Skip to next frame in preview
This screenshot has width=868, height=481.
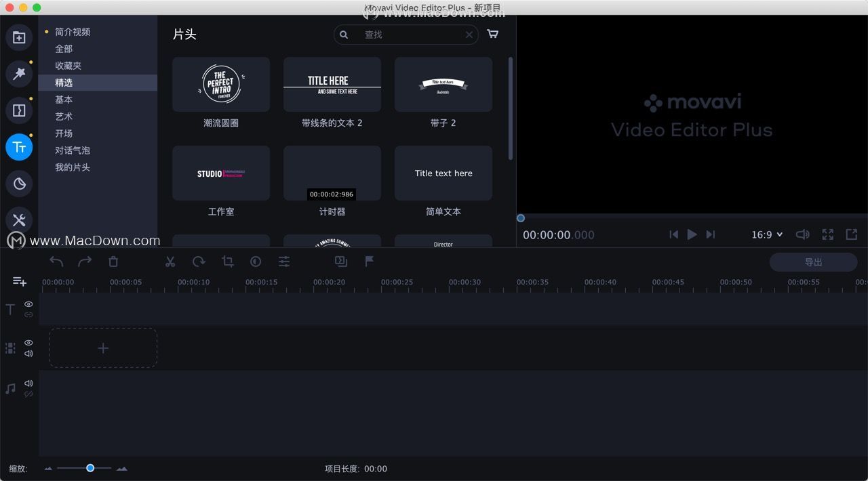pos(711,234)
